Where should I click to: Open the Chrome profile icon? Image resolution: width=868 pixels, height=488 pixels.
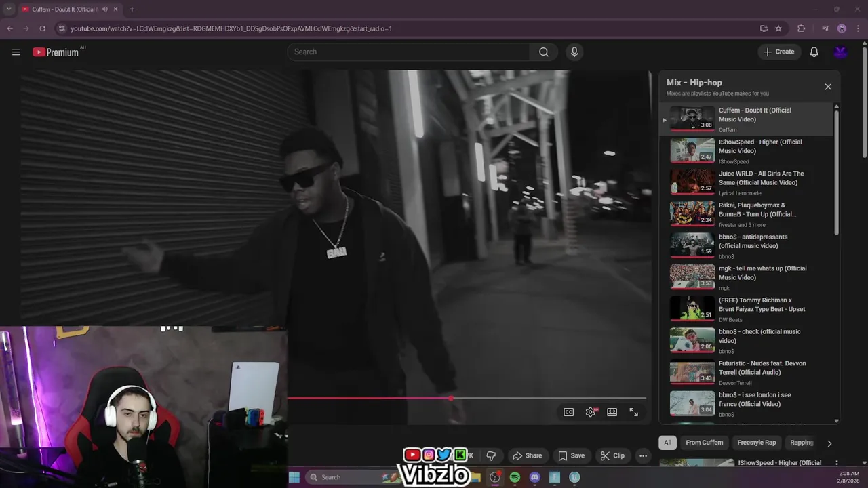coord(842,28)
